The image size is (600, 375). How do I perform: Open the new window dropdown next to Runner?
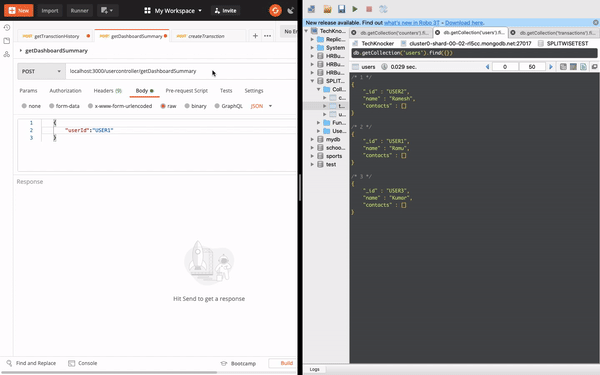107,10
